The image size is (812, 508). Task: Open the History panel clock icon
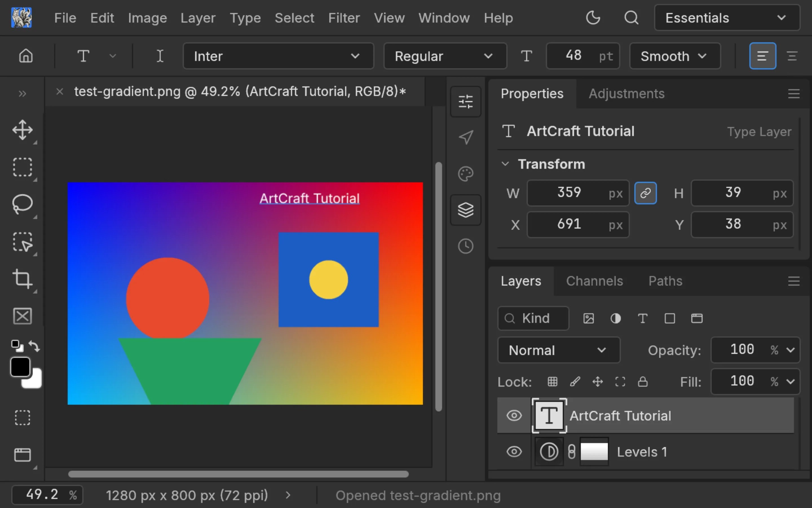click(x=466, y=246)
